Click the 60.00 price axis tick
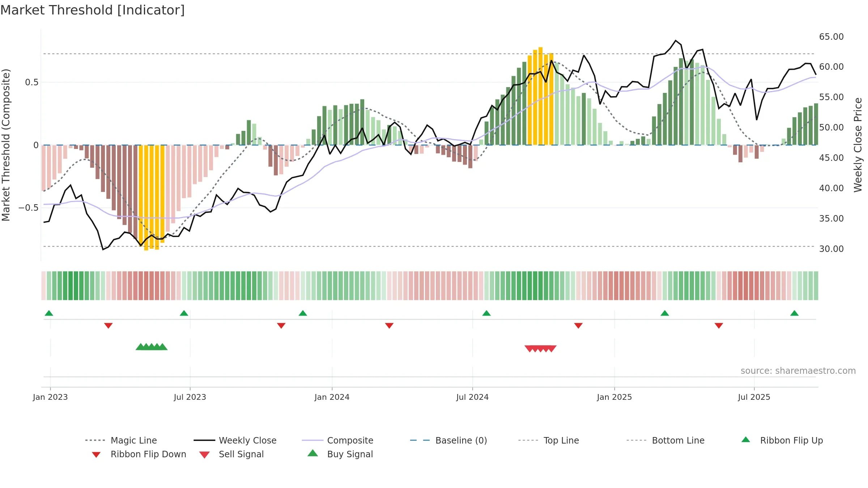 (x=831, y=67)
